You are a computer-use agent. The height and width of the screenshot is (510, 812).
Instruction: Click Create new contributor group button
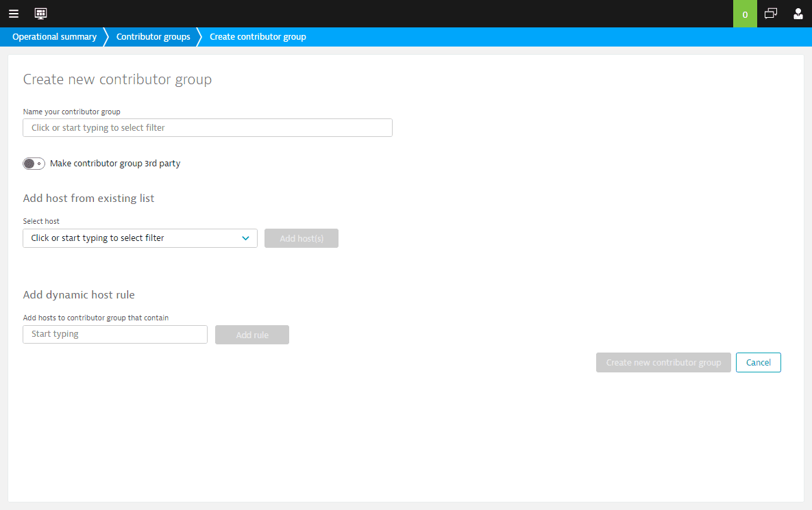click(x=663, y=363)
